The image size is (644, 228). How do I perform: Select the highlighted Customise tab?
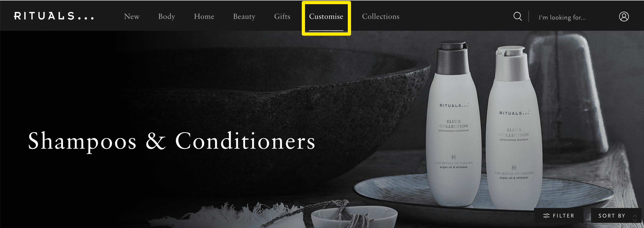coord(326,17)
